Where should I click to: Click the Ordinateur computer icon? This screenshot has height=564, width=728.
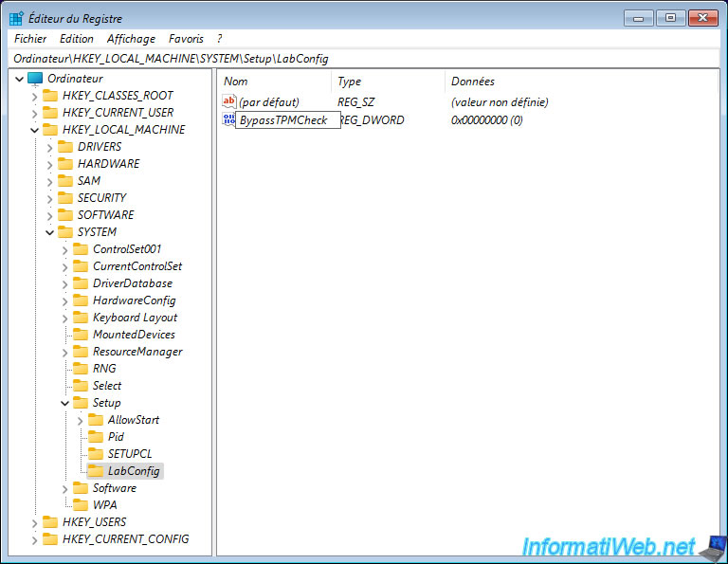pyautogui.click(x=35, y=79)
